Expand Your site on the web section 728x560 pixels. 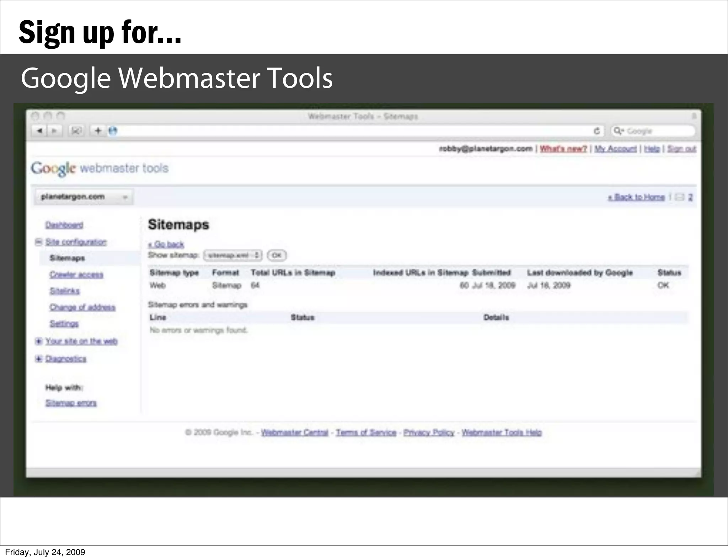pos(39,341)
